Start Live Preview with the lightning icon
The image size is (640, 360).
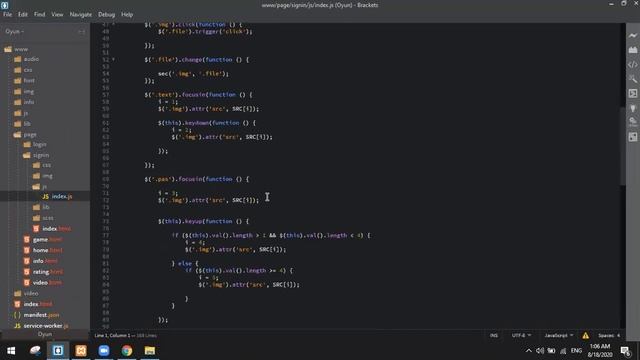pyautogui.click(x=633, y=36)
